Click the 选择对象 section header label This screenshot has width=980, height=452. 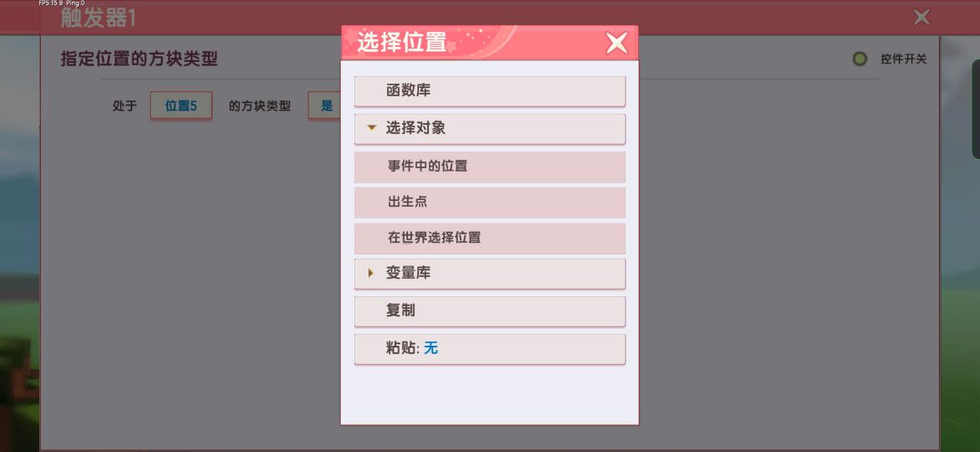point(415,128)
